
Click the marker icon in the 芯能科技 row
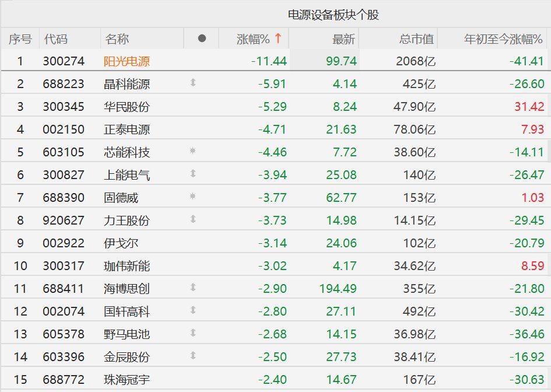point(192,151)
